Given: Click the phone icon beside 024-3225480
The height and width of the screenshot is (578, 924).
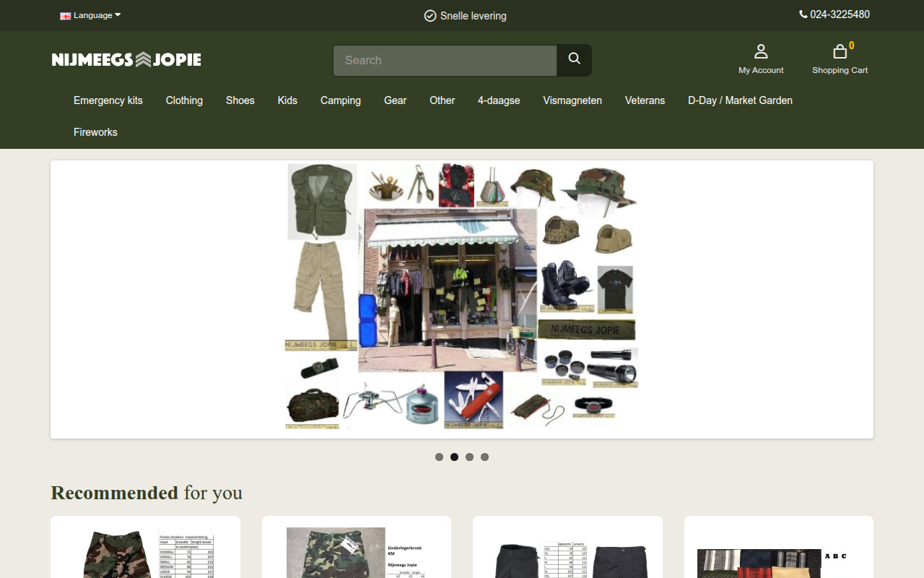Looking at the screenshot, I should [803, 14].
